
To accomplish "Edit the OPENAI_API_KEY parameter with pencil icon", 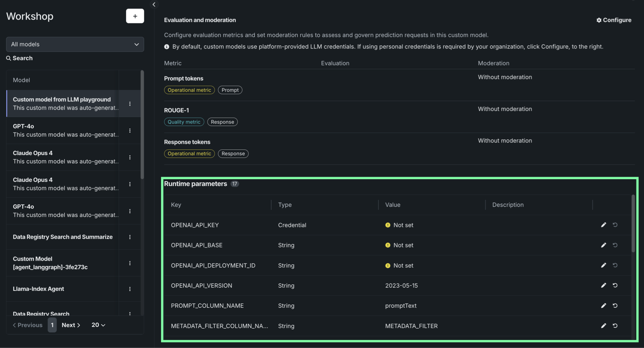I will coord(603,225).
